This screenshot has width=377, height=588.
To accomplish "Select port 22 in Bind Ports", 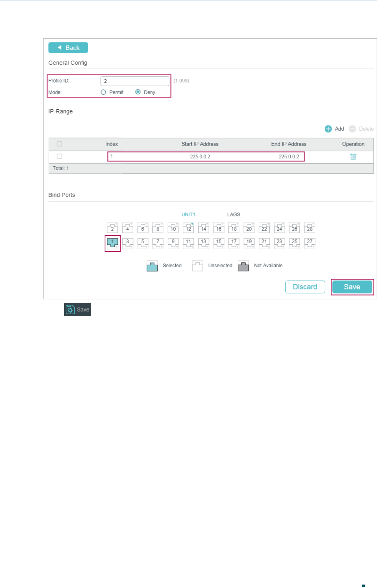I will pyautogui.click(x=264, y=228).
